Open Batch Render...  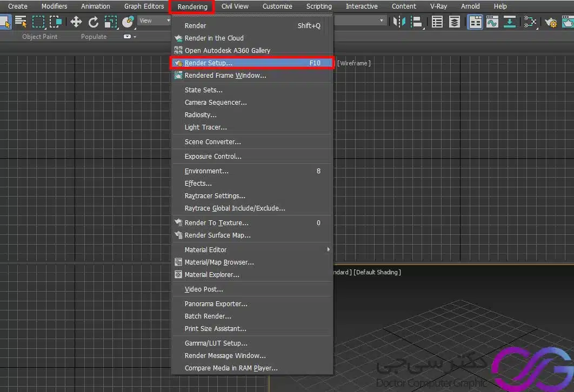coord(252,316)
